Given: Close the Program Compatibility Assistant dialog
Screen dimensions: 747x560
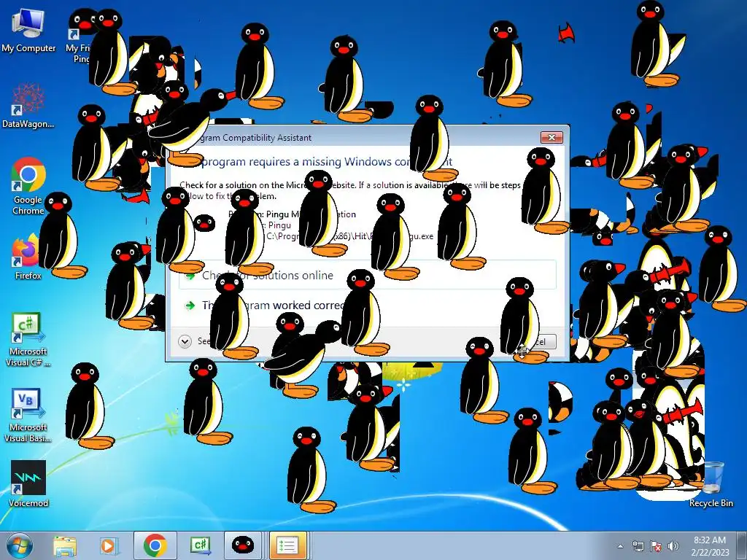Looking at the screenshot, I should (551, 137).
